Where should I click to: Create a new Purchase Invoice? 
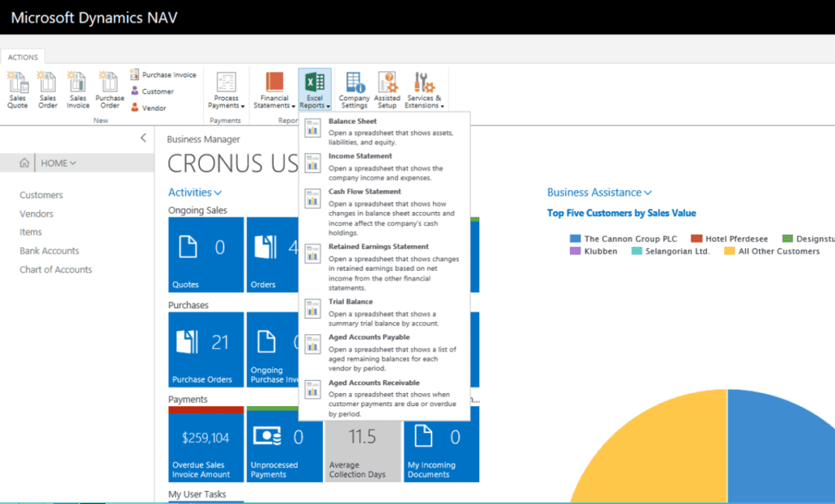pyautogui.click(x=163, y=74)
